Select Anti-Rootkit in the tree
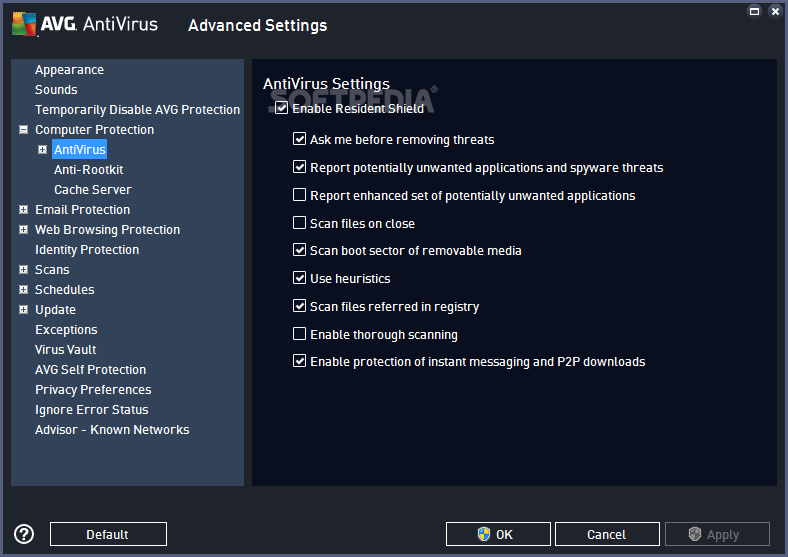The height and width of the screenshot is (557, 788). tap(88, 170)
